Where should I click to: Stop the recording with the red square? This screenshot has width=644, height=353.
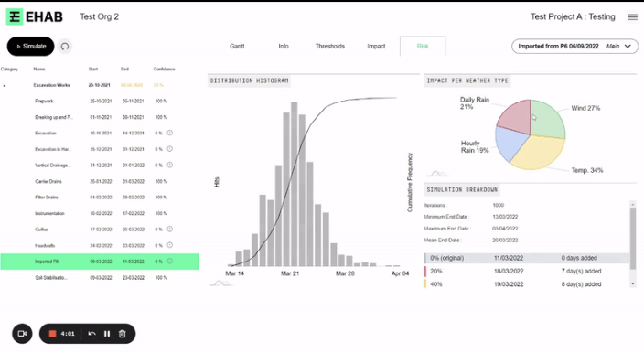point(52,334)
